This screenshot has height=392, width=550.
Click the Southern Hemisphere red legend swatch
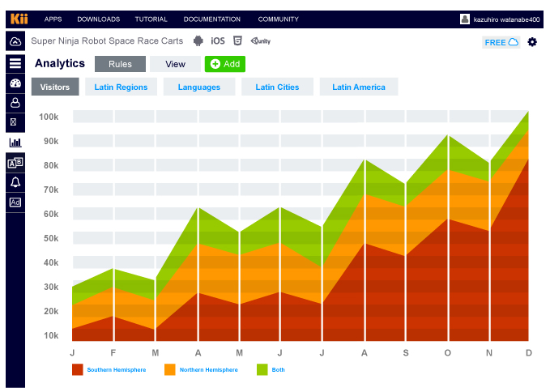click(x=78, y=369)
